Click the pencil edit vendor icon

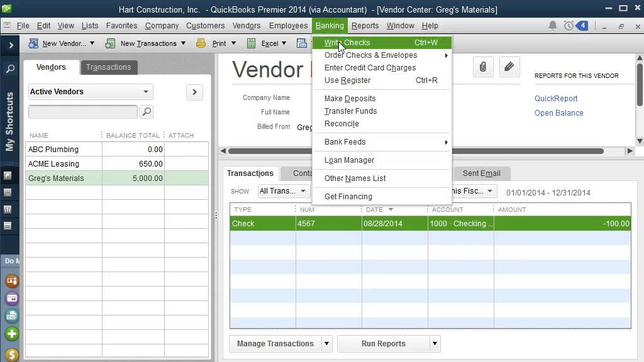pyautogui.click(x=509, y=67)
